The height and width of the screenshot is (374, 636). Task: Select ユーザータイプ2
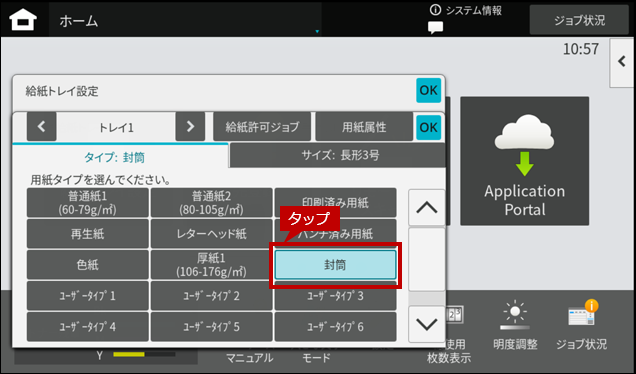[211, 296]
